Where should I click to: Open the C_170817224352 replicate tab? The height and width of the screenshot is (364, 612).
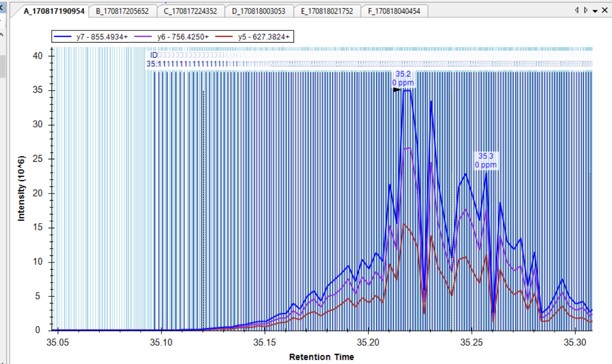coord(190,11)
